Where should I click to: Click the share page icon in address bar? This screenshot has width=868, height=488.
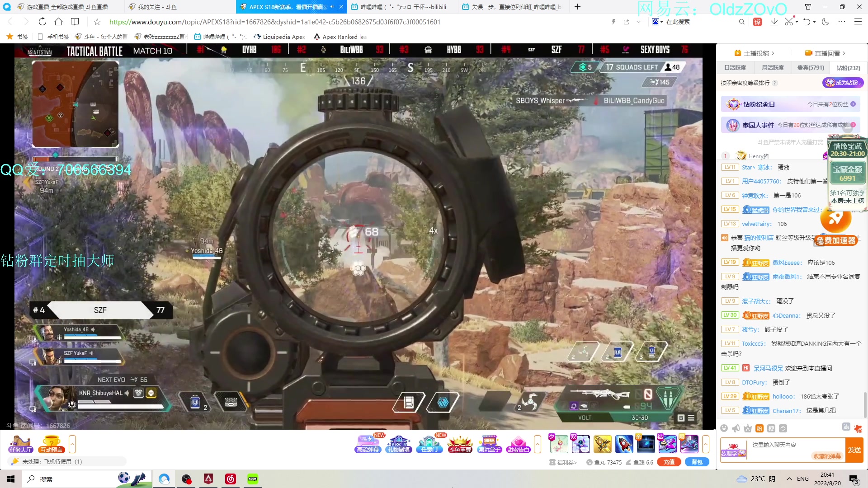[626, 22]
